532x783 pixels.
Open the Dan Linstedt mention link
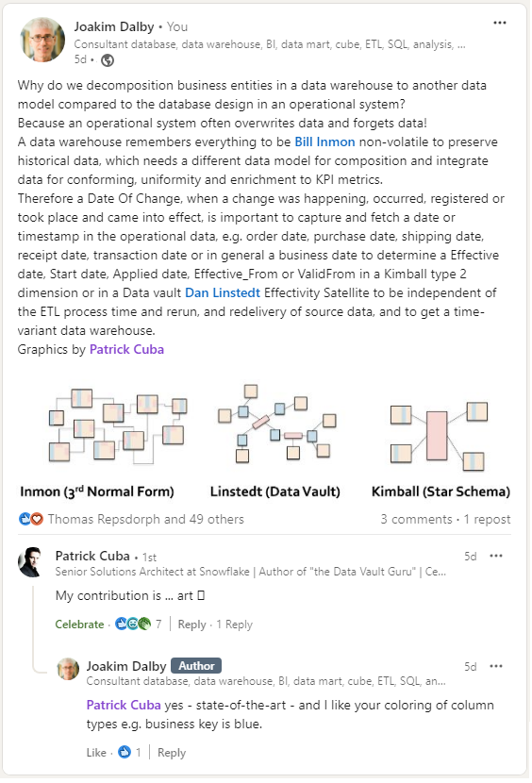tap(223, 292)
